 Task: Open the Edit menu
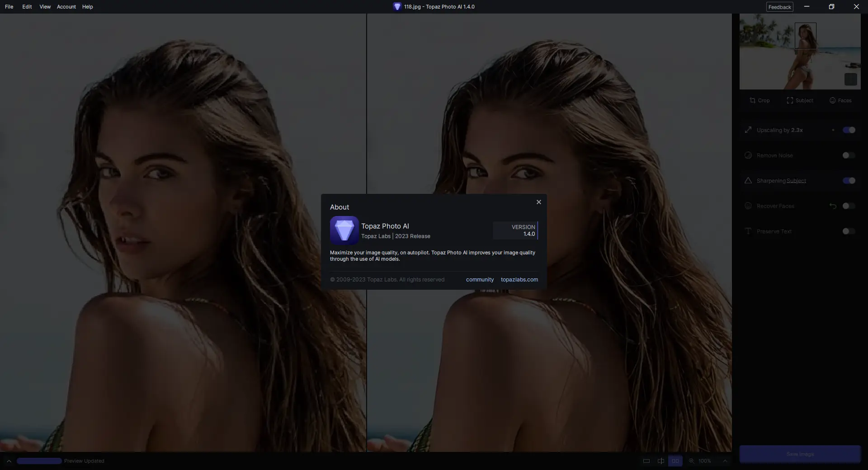click(x=27, y=7)
